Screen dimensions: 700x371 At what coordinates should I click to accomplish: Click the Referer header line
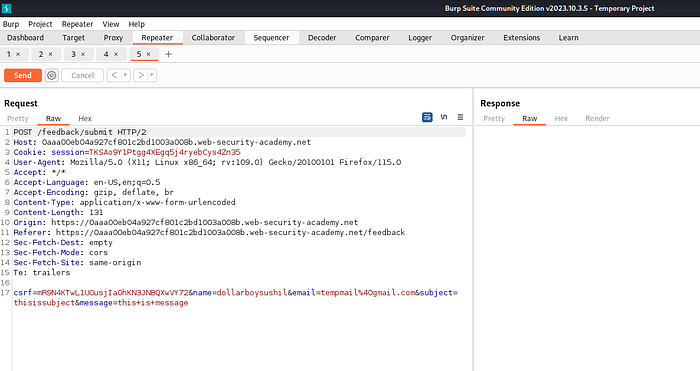coord(209,232)
